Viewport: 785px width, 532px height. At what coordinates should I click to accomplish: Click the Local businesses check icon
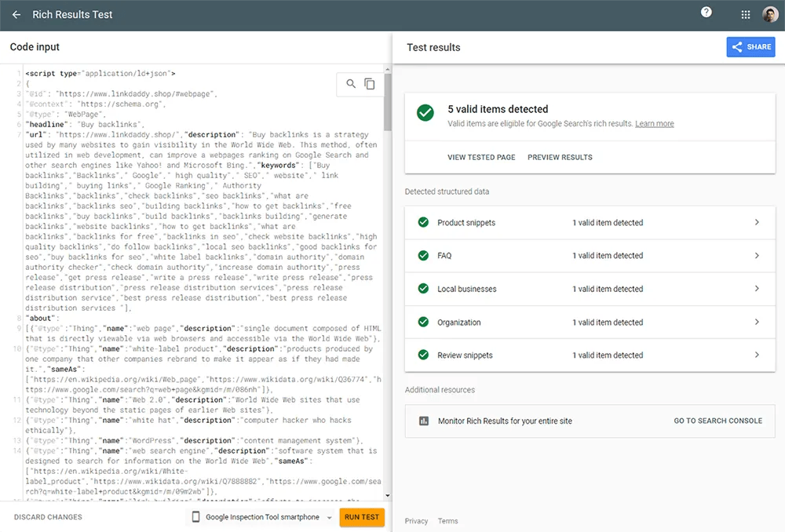(424, 288)
